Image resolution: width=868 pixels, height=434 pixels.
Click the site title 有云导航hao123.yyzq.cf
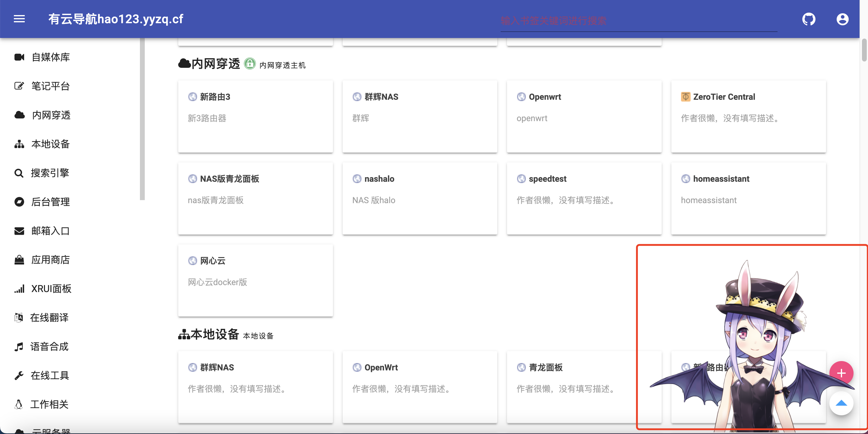tap(116, 19)
